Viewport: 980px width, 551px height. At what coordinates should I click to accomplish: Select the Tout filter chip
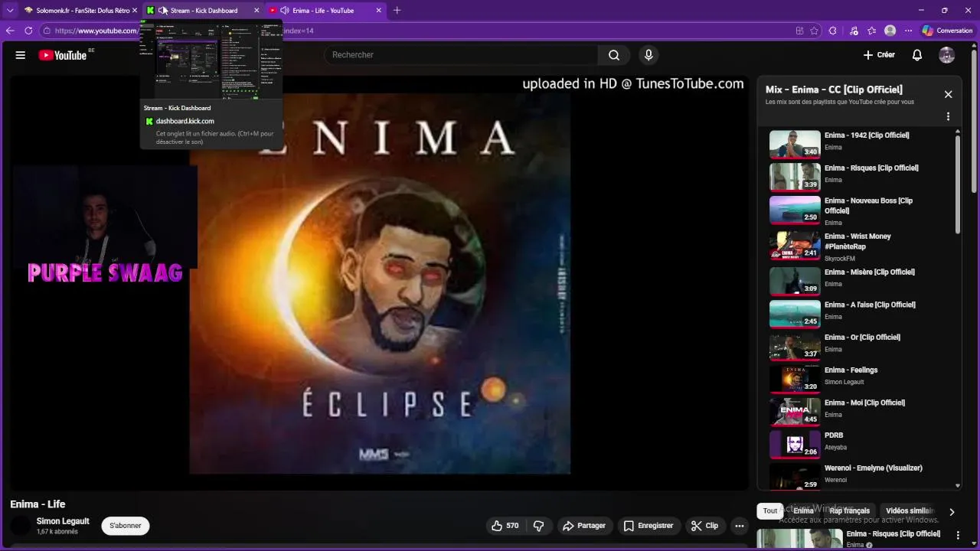(770, 510)
